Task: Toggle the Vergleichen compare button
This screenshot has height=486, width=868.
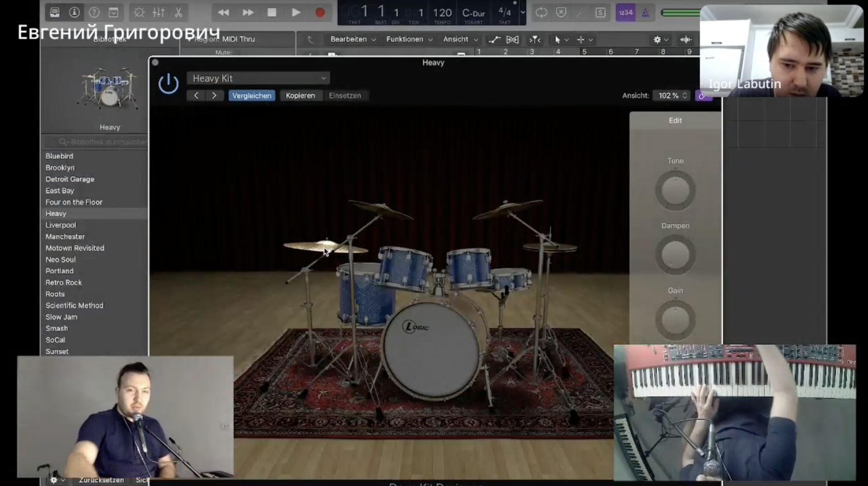Action: pyautogui.click(x=252, y=96)
